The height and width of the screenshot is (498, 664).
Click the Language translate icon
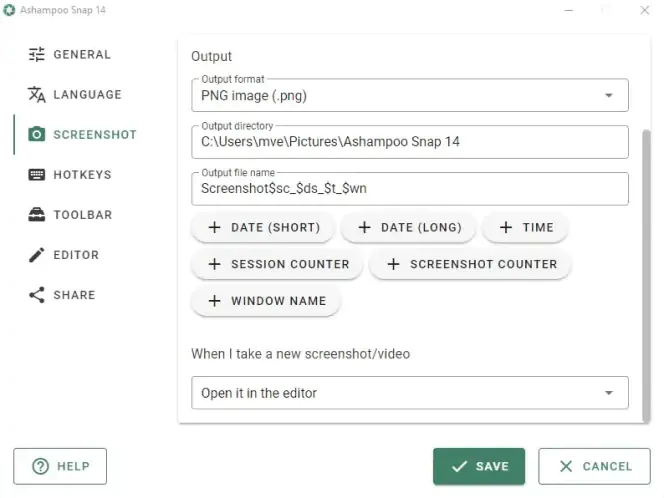tap(37, 95)
